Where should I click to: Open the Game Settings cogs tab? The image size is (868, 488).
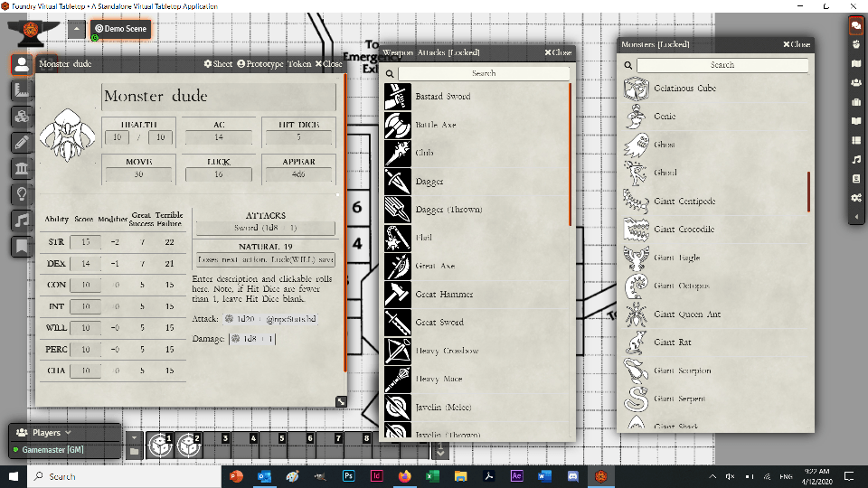click(855, 198)
